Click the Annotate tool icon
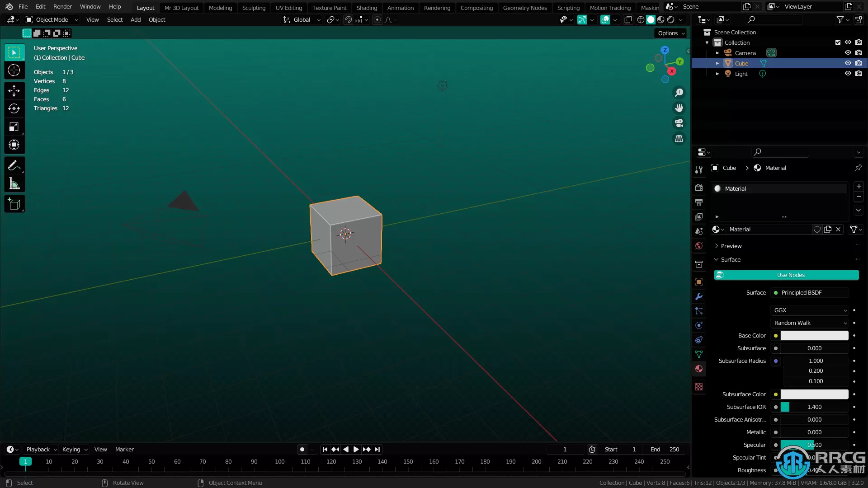Viewport: 868px width, 488px height. pyautogui.click(x=14, y=165)
